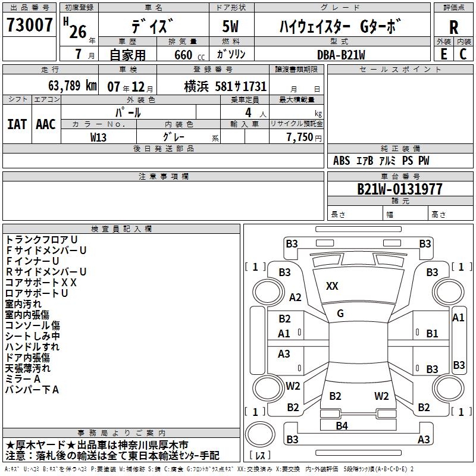The width and height of the screenshot is (476, 476).
Task: Select exterior color パール
Action: click(x=128, y=112)
